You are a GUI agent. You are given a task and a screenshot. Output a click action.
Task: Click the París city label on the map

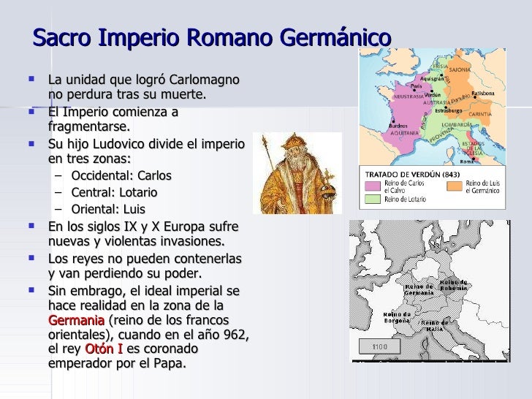click(417, 86)
